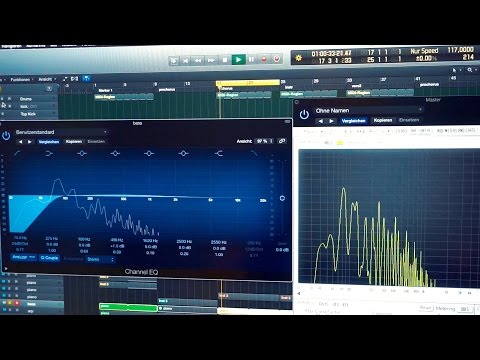Toggle power on the Ohne Namen plugin
Viewport: 480px width, 360px height.
coord(304,115)
